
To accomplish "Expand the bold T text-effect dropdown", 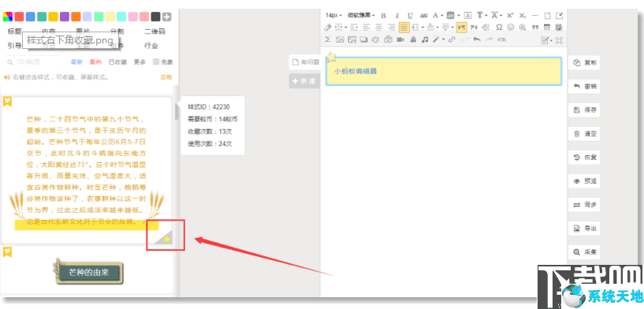I will tap(486, 16).
